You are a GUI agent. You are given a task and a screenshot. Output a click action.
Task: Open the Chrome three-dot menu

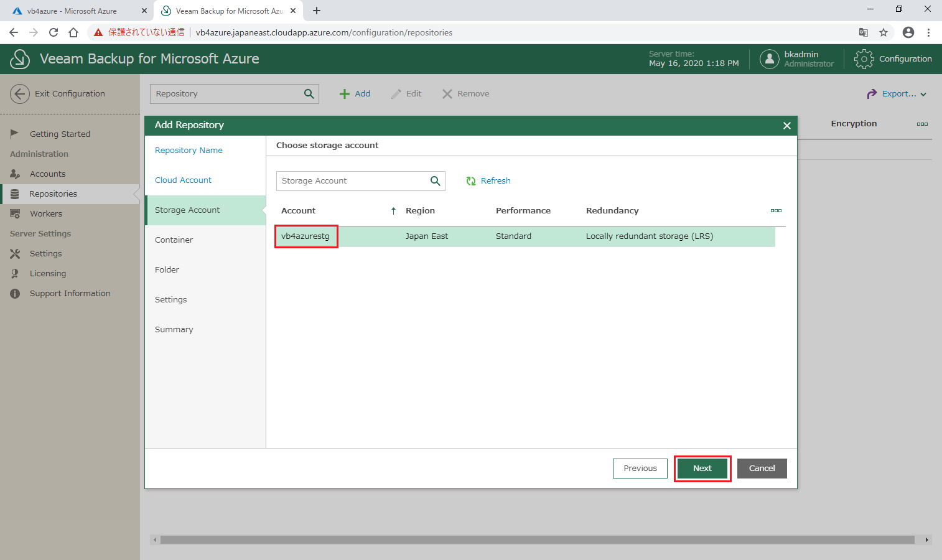[928, 32]
